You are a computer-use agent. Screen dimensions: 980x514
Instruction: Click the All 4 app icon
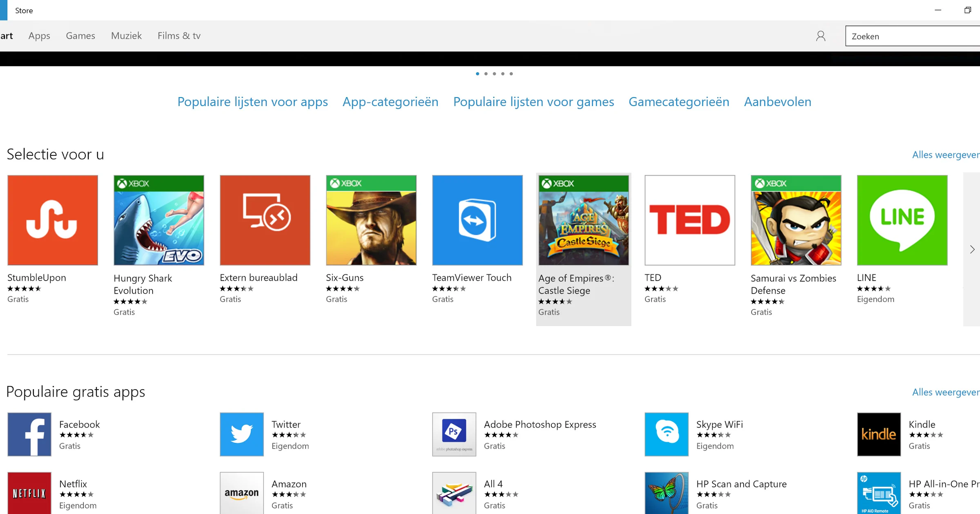pyautogui.click(x=454, y=493)
